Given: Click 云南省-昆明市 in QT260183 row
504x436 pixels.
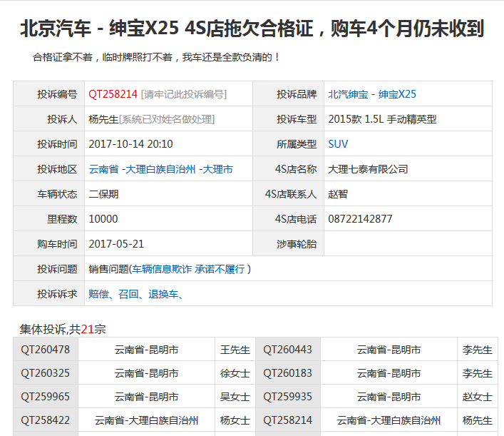Looking at the screenshot, I should click(389, 373).
